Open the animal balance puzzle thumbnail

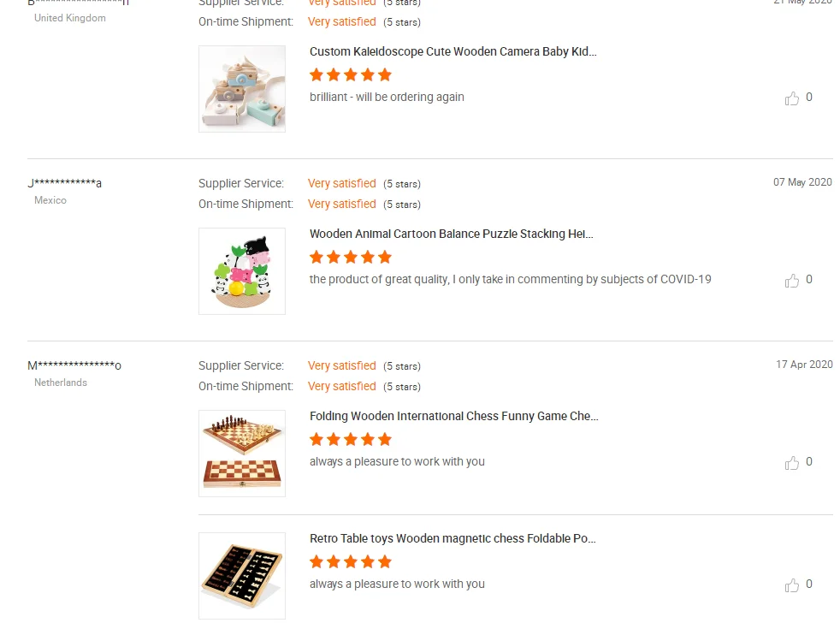[x=242, y=271]
